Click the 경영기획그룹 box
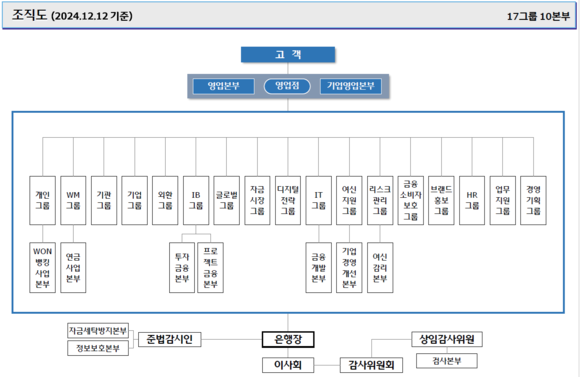This screenshot has width=580, height=377. pyautogui.click(x=533, y=201)
